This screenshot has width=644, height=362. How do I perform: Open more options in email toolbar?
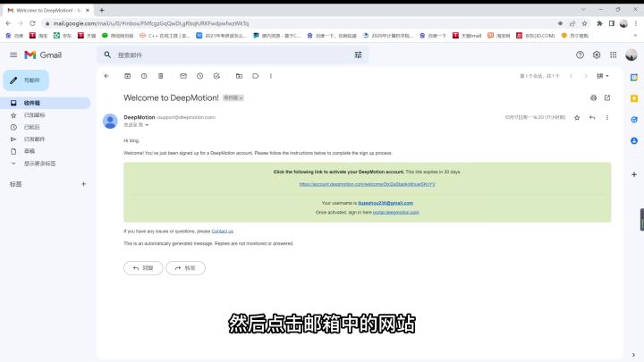tap(271, 76)
